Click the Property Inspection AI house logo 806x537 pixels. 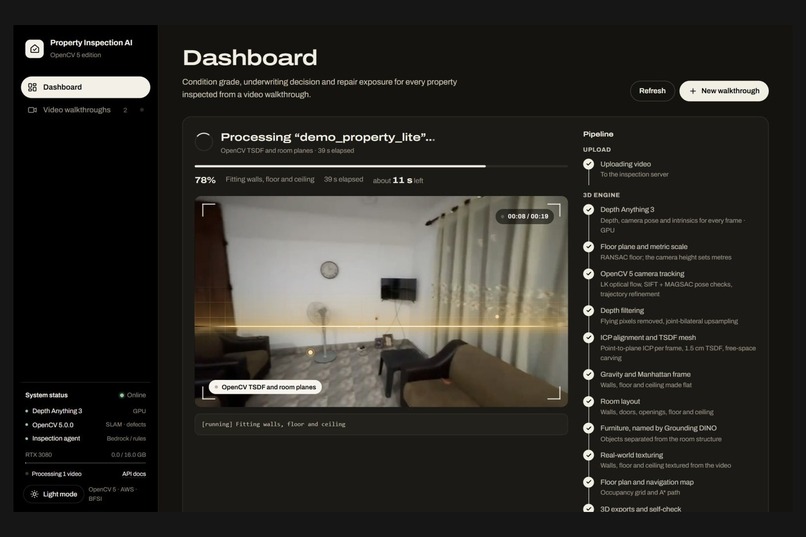click(x=34, y=49)
